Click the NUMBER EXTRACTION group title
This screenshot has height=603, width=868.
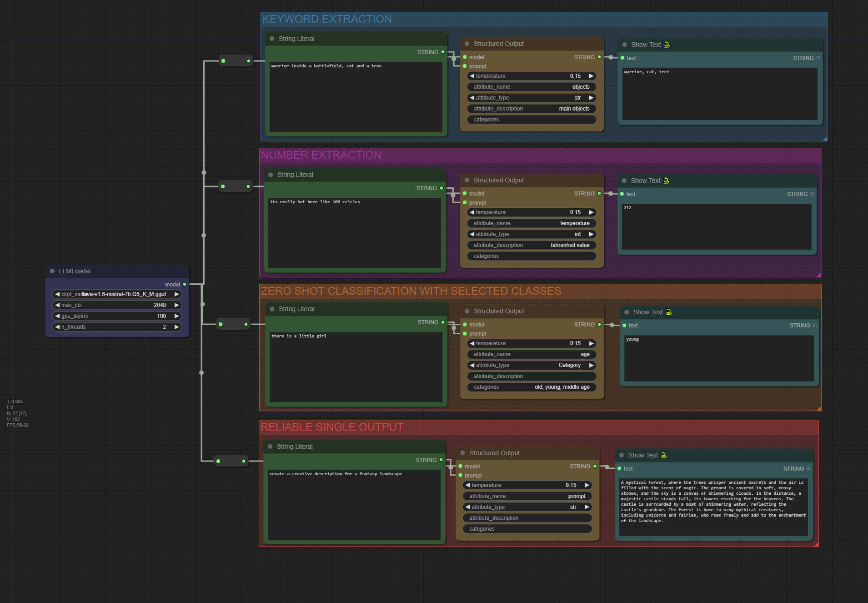point(321,155)
